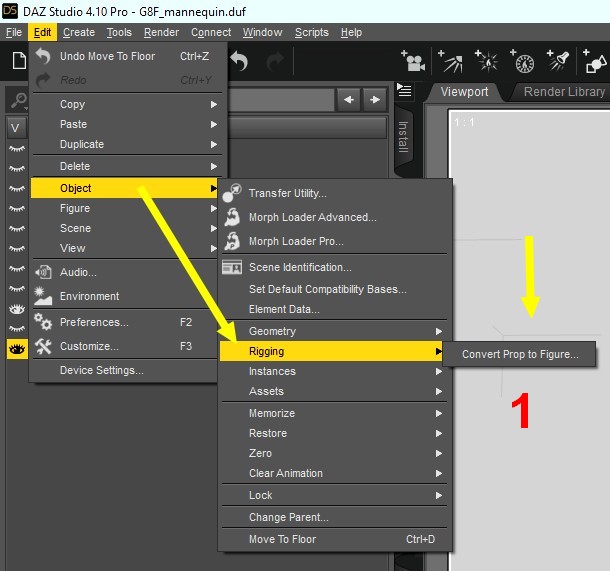
Task: Open the pane options menu icon
Action: (404, 90)
